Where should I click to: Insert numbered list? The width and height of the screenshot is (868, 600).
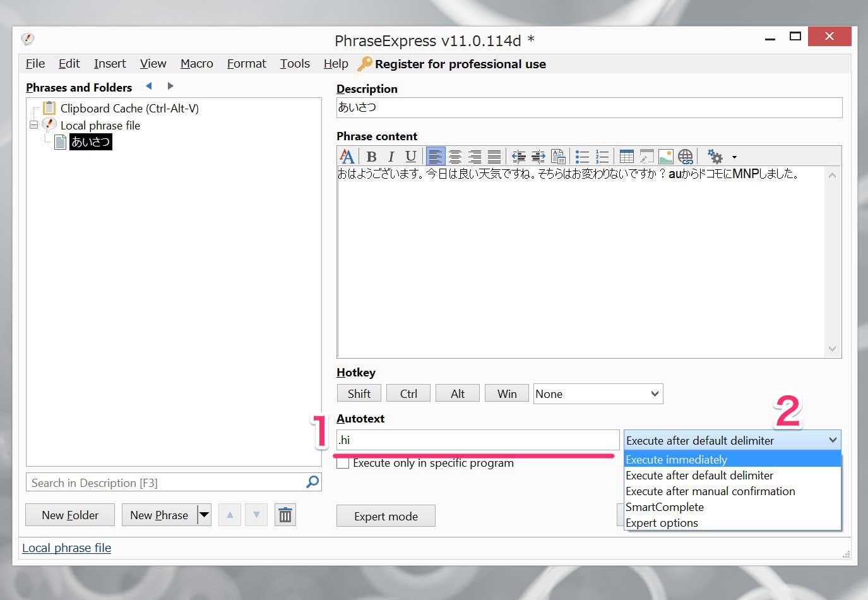pos(602,156)
